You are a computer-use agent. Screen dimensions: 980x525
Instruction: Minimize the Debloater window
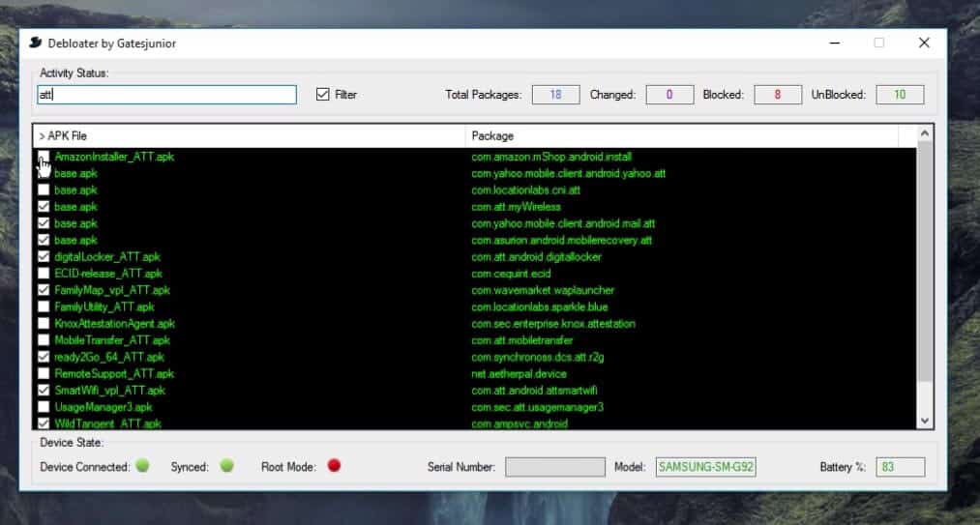tap(834, 44)
